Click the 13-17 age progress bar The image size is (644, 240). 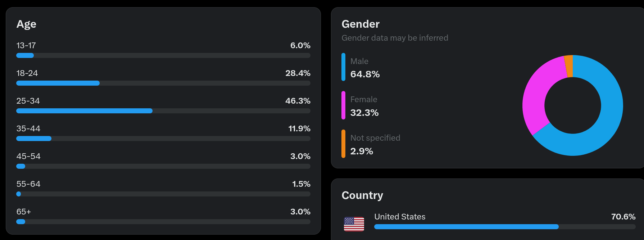(163, 55)
